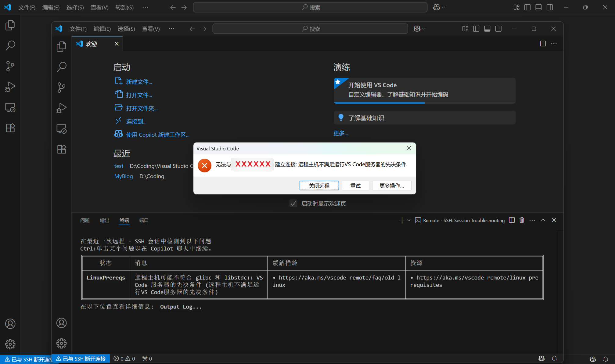Image resolution: width=615 pixels, height=364 pixels.
Task: Toggle the panel visibility layout button
Action: tap(487, 29)
